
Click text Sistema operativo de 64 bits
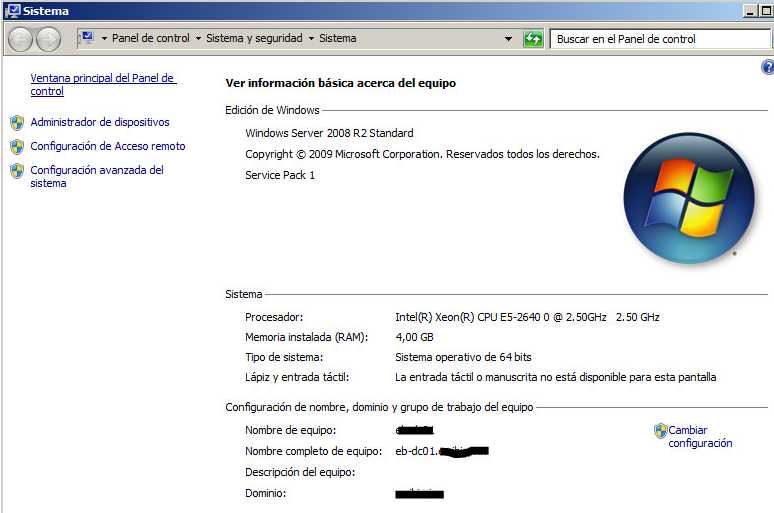463,357
